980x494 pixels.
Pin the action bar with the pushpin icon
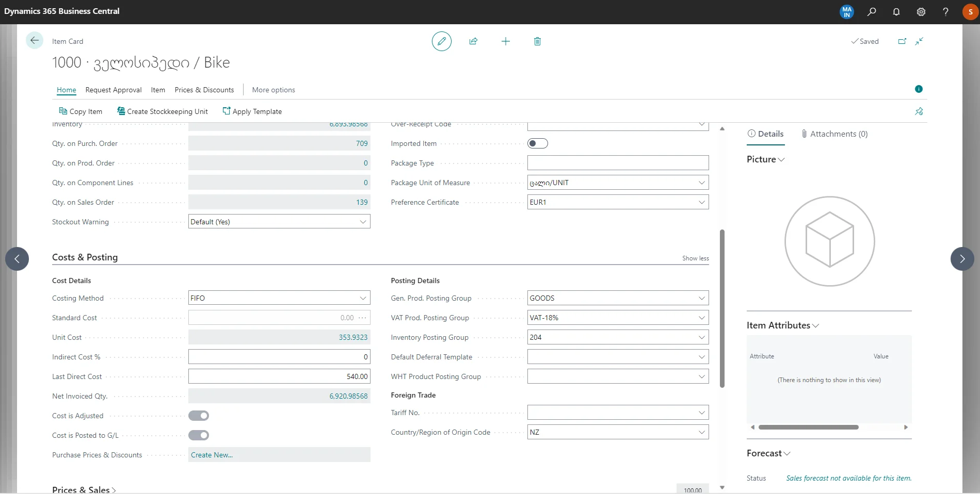919,111
